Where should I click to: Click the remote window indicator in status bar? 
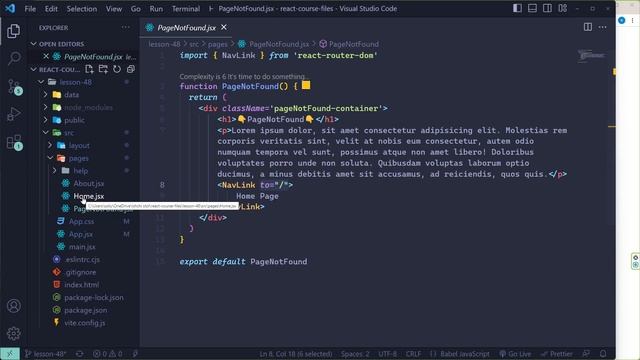click(10, 354)
